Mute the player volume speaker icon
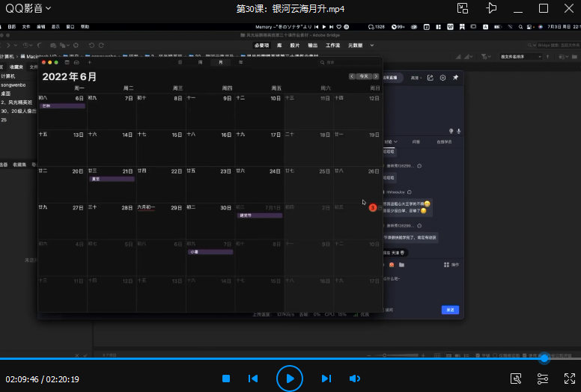 click(355, 379)
